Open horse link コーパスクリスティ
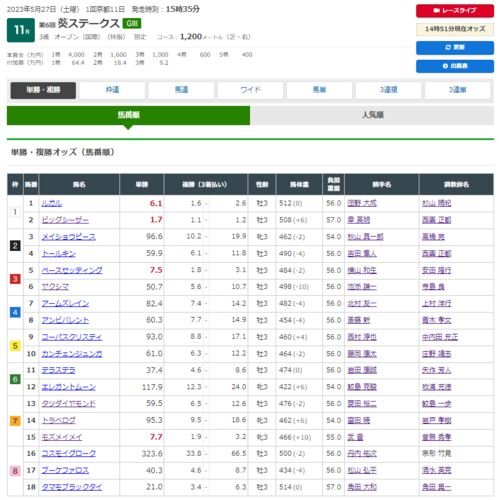 (x=72, y=337)
